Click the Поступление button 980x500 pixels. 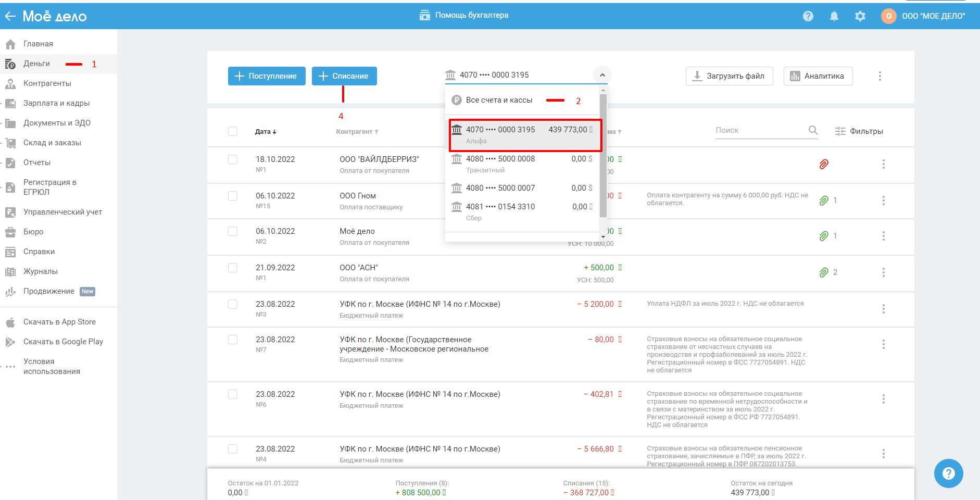pos(267,76)
